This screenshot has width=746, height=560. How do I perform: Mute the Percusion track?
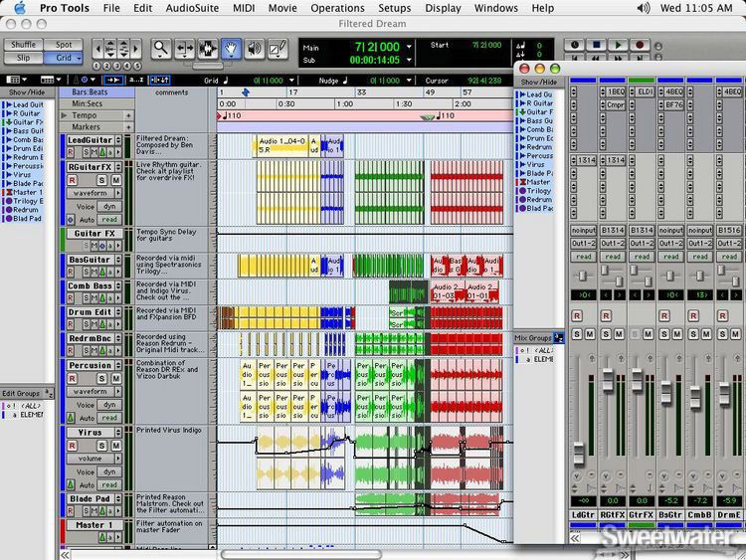tap(115, 379)
